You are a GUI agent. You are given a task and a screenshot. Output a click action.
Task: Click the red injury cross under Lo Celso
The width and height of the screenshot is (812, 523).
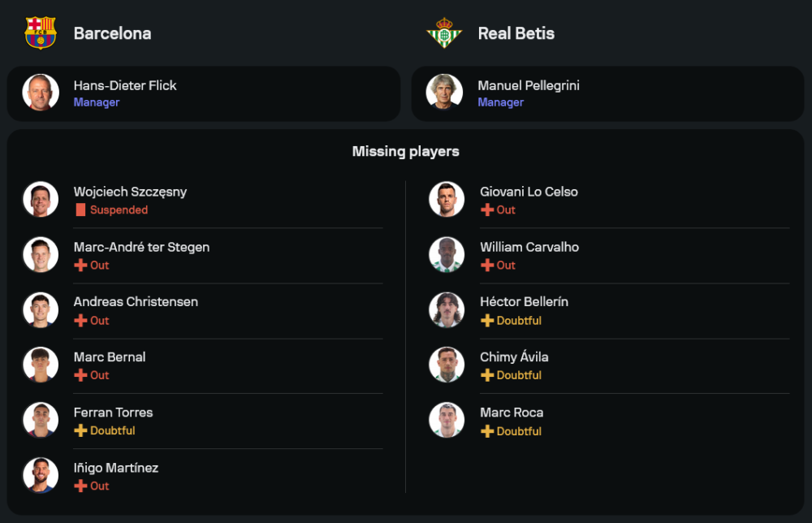point(487,210)
